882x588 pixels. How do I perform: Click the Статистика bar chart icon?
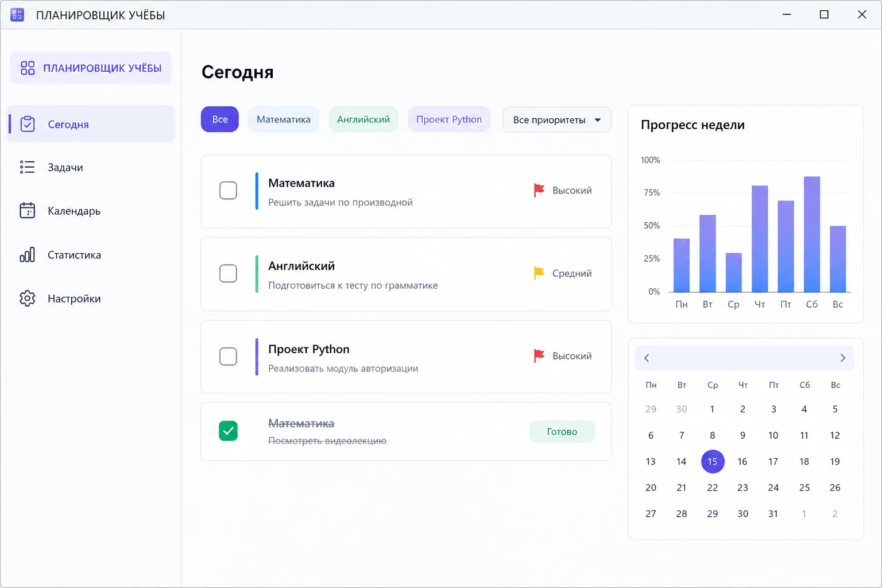click(28, 254)
